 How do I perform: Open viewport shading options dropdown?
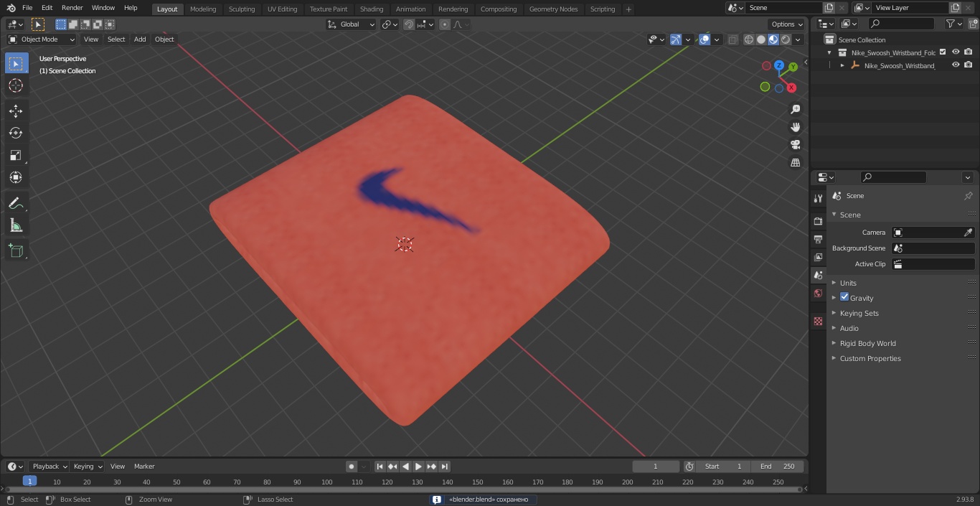tap(798, 39)
